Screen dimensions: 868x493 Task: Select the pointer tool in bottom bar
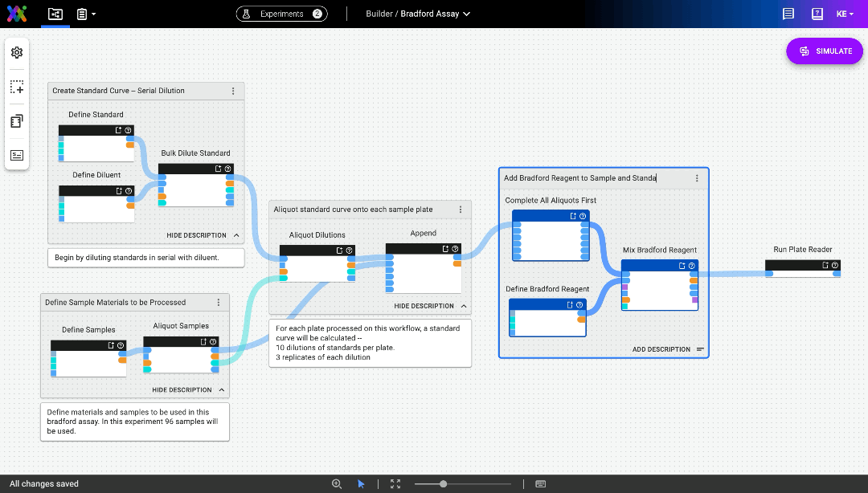click(361, 483)
